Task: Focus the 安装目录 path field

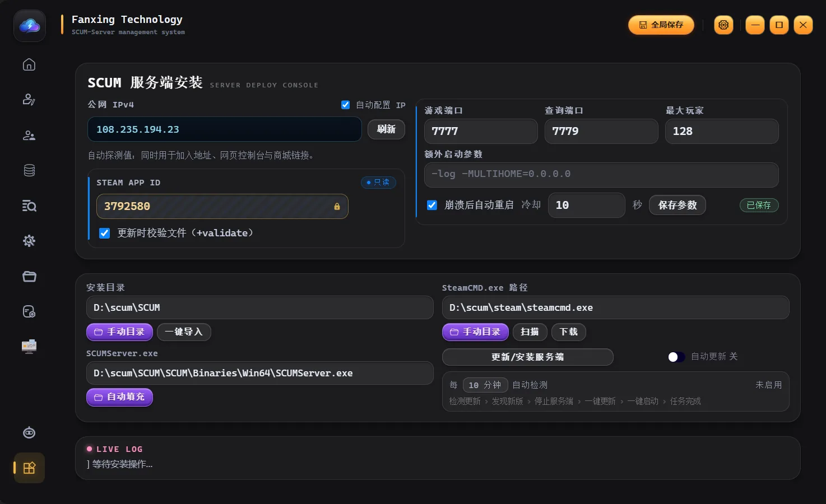Action: (x=260, y=307)
